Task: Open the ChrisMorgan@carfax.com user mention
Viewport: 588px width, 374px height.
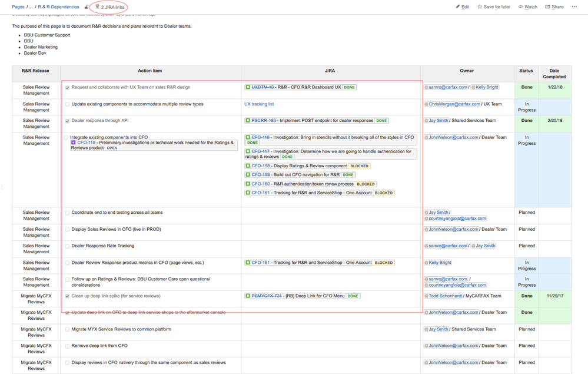Action: tap(452, 104)
